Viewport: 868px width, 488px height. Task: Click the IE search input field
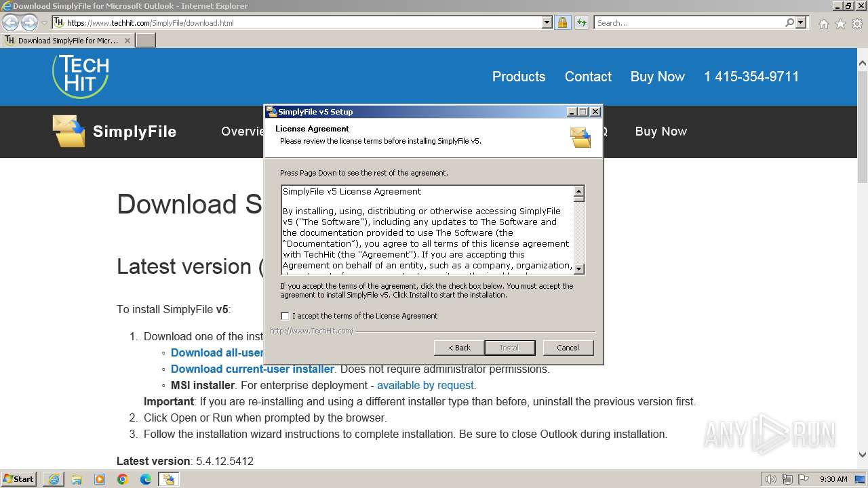pos(689,22)
